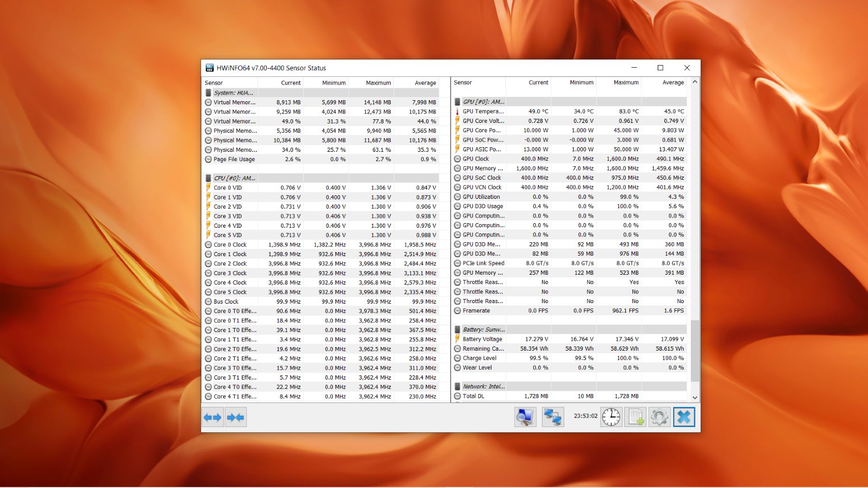Maximize the HWiNFO64 Sensor Status window
Screen dimensions: 868x488
pyautogui.click(x=660, y=68)
